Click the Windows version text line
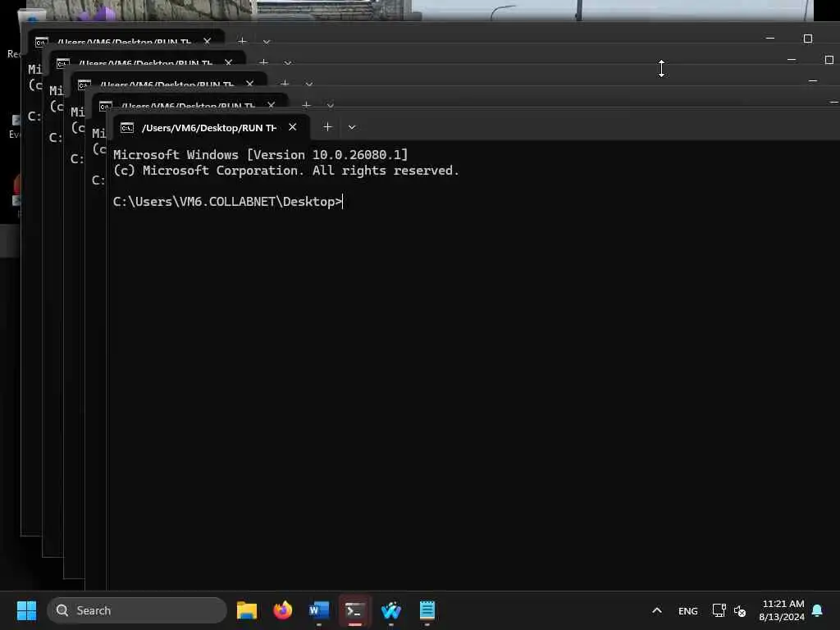This screenshot has height=630, width=840. click(x=260, y=155)
